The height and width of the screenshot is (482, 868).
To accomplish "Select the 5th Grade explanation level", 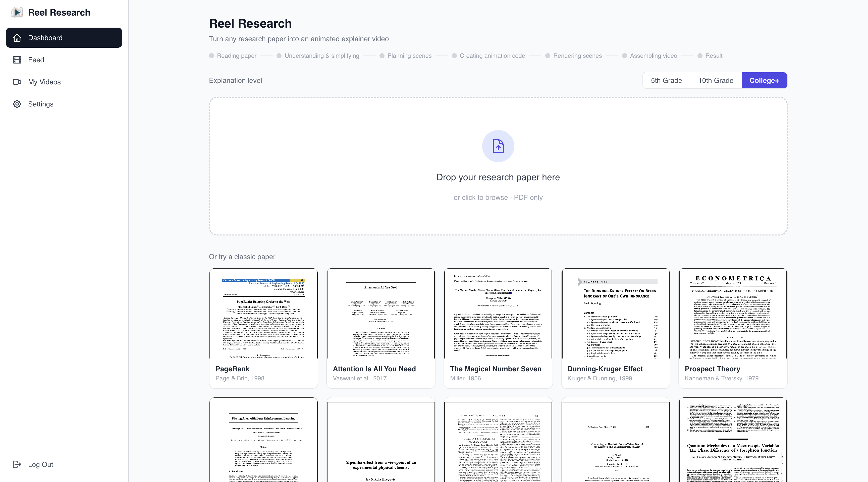I will [666, 81].
